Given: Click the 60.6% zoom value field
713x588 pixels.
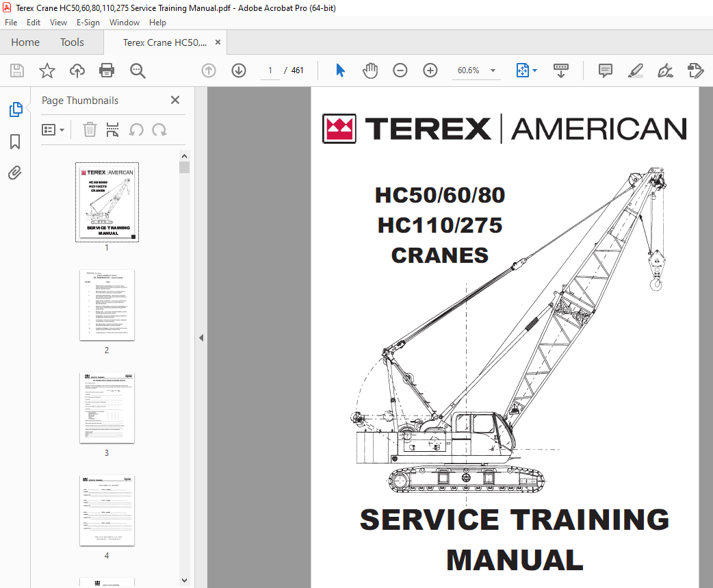Looking at the screenshot, I should (x=468, y=71).
